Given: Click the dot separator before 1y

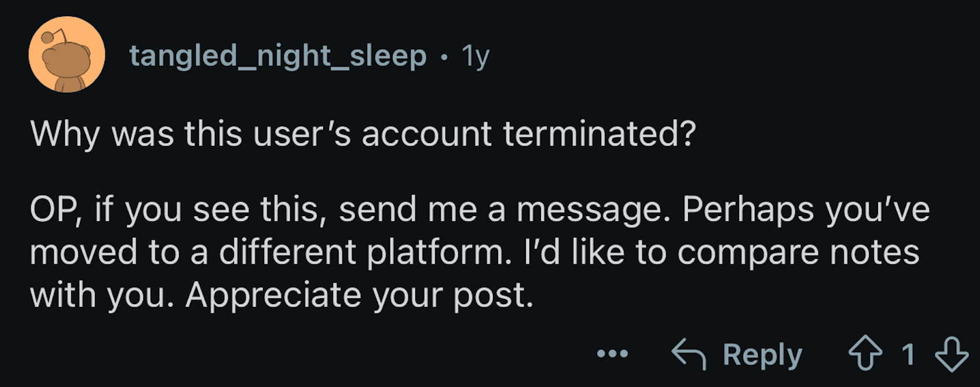Looking at the screenshot, I should click(x=444, y=57).
